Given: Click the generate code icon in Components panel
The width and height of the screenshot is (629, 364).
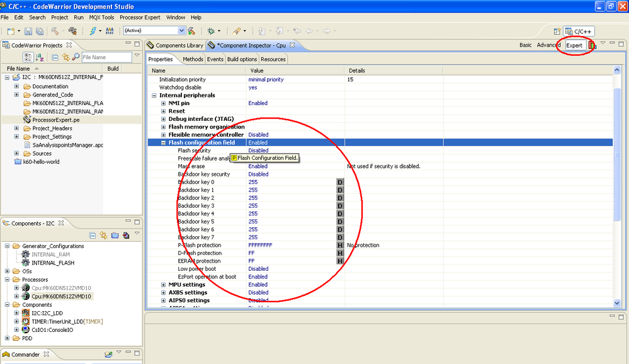Looking at the screenshot, I should 126,236.
